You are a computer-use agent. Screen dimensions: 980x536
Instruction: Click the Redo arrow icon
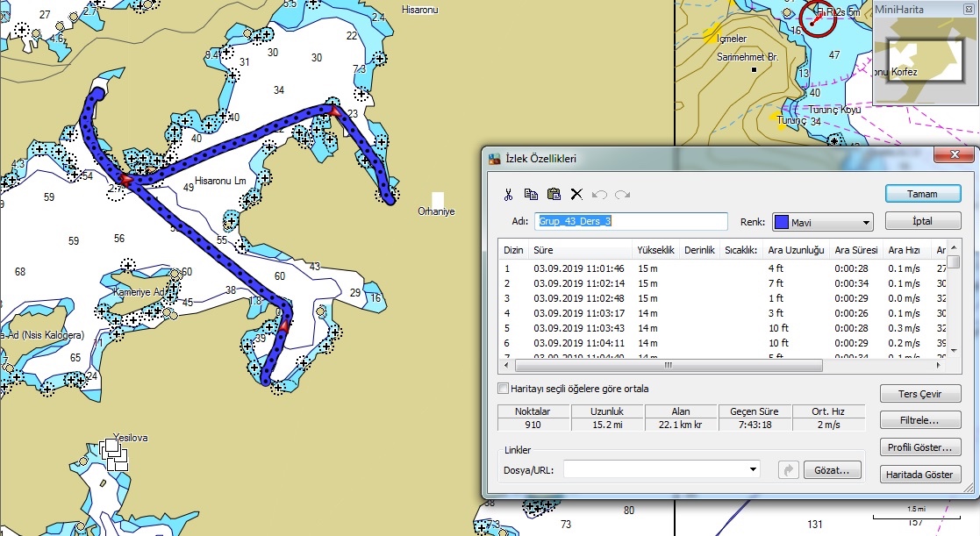pos(623,194)
